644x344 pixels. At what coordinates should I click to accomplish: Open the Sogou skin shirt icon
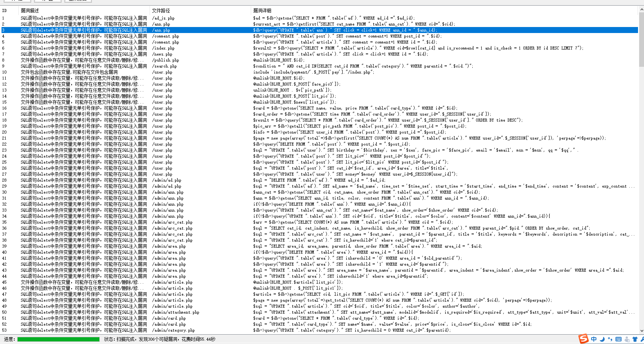[635, 339]
